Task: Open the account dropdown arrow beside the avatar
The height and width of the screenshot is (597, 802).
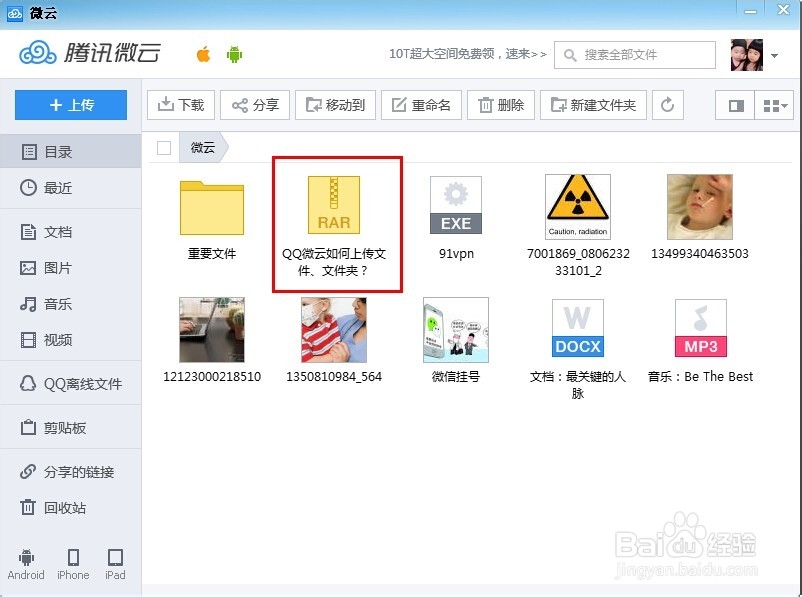Action: coord(774,55)
